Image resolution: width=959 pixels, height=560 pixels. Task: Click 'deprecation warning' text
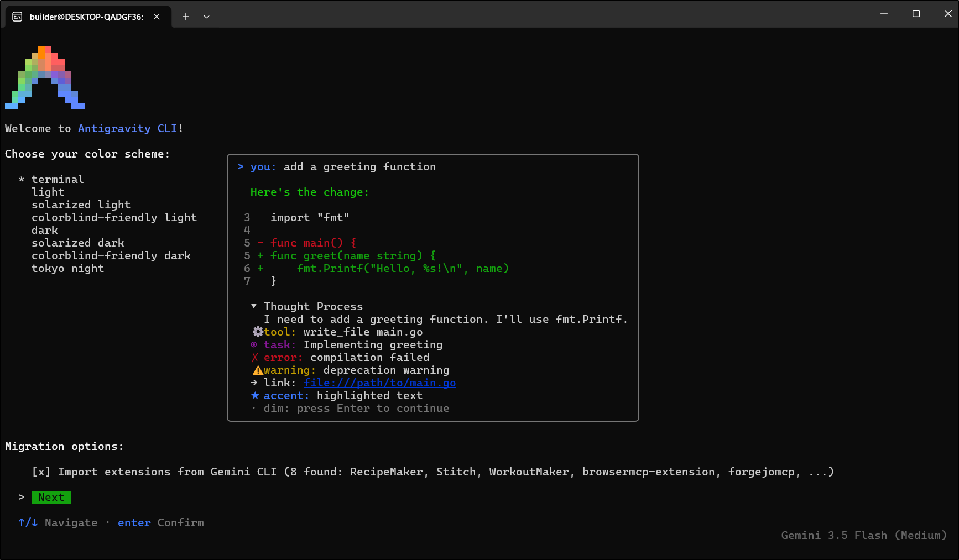pos(386,370)
